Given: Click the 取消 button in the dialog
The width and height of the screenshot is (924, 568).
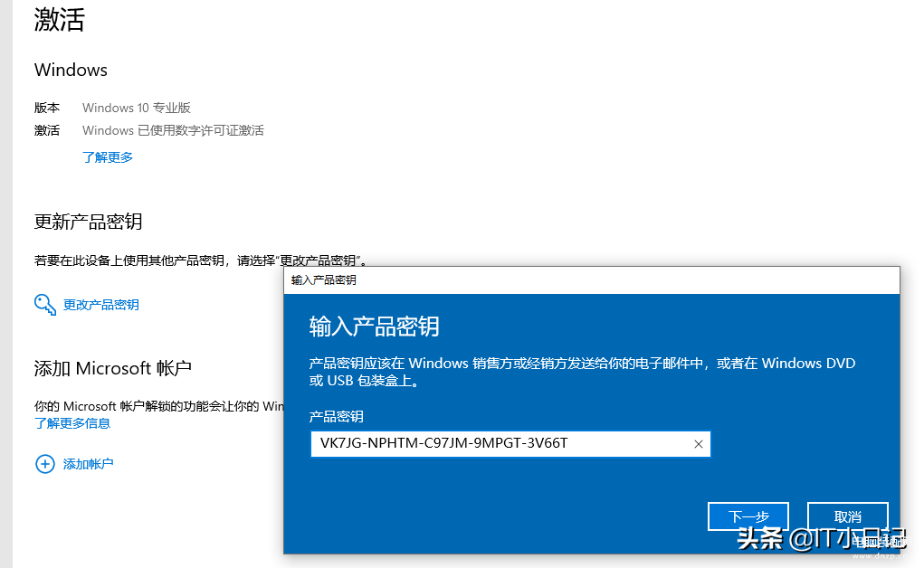Looking at the screenshot, I should pyautogui.click(x=847, y=516).
